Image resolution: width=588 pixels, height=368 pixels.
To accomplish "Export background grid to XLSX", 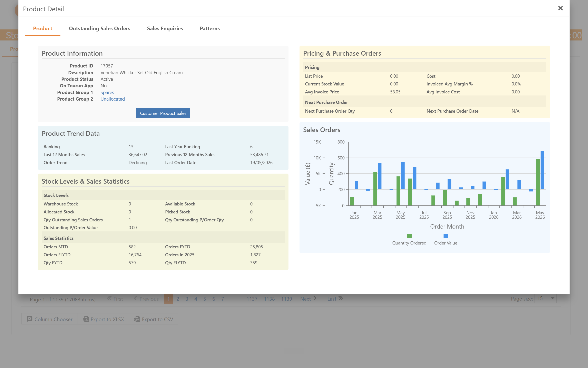I will tap(103, 319).
